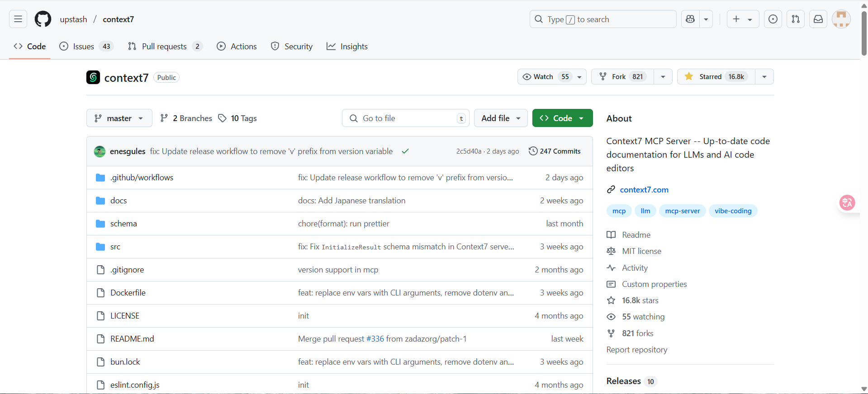Open the src folder
Viewport: 868px width, 394px height.
pos(115,247)
